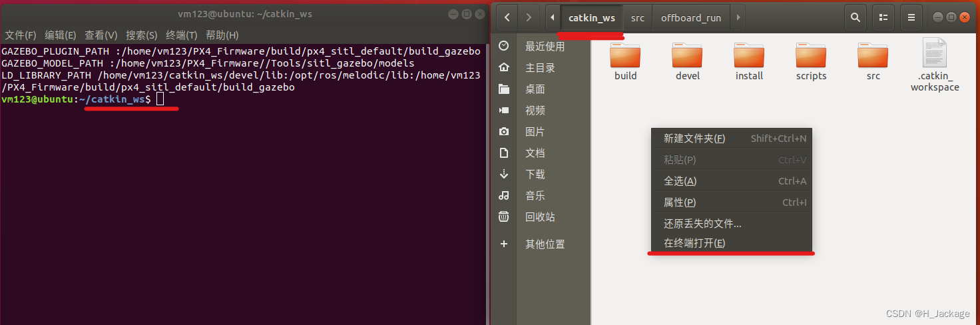Choose 全选 from context menu

[731, 181]
